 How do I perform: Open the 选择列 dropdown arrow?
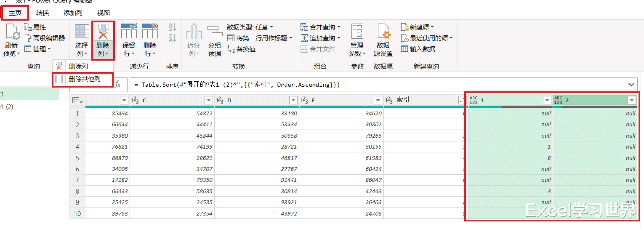[x=86, y=54]
